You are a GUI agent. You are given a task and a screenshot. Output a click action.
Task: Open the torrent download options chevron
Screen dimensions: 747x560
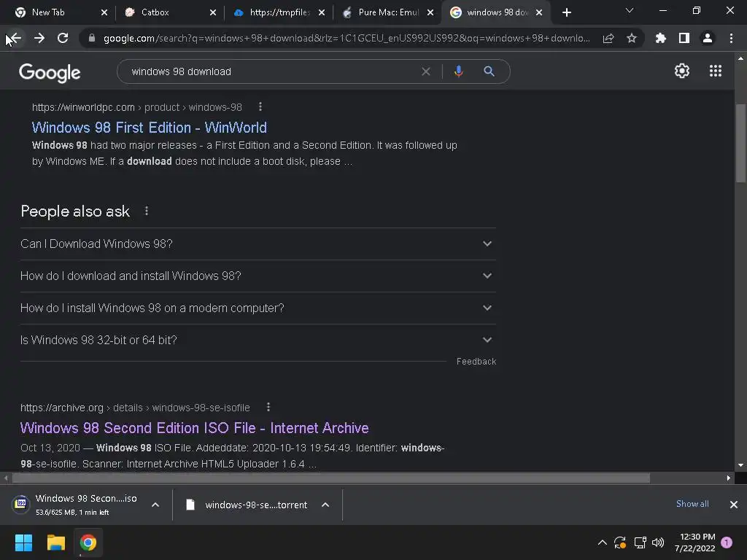tap(325, 505)
